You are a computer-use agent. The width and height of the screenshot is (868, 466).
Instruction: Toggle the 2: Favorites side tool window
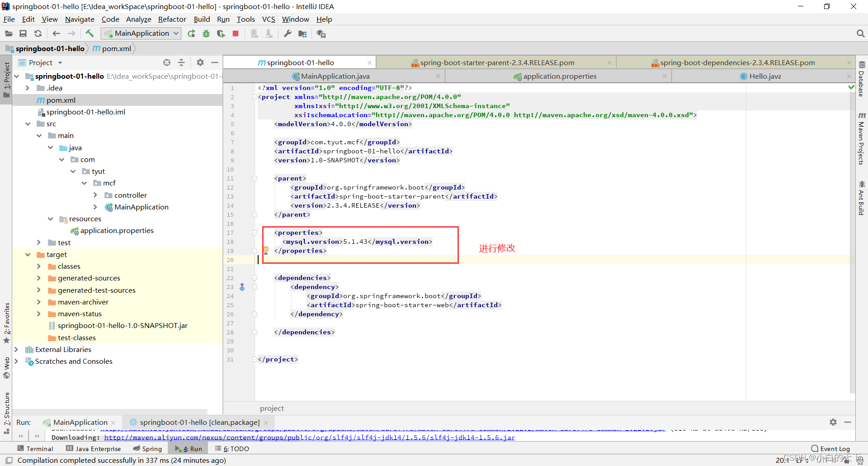pyautogui.click(x=6, y=323)
